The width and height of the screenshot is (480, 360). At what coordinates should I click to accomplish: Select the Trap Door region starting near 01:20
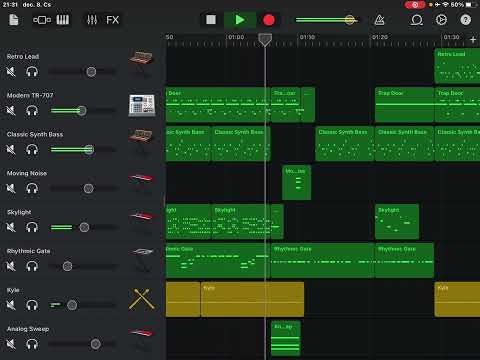[x=405, y=105]
